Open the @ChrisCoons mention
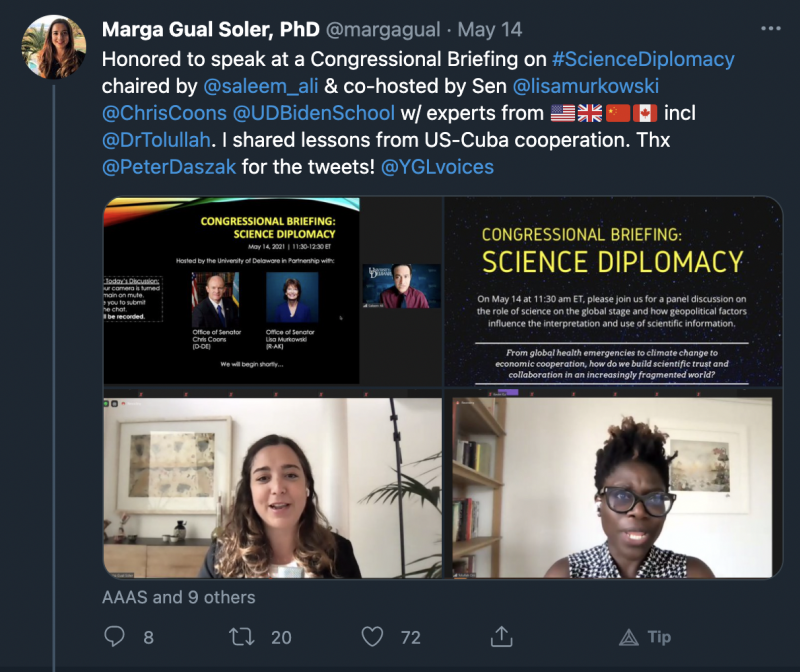 [x=164, y=113]
